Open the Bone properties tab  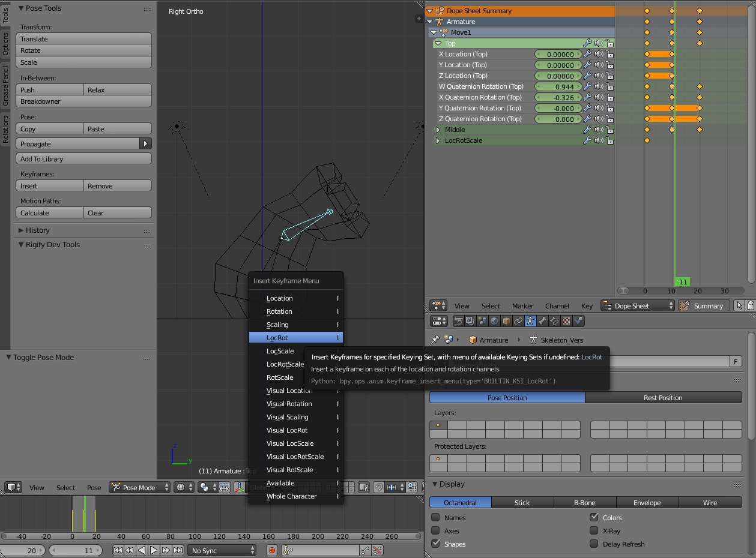(542, 321)
